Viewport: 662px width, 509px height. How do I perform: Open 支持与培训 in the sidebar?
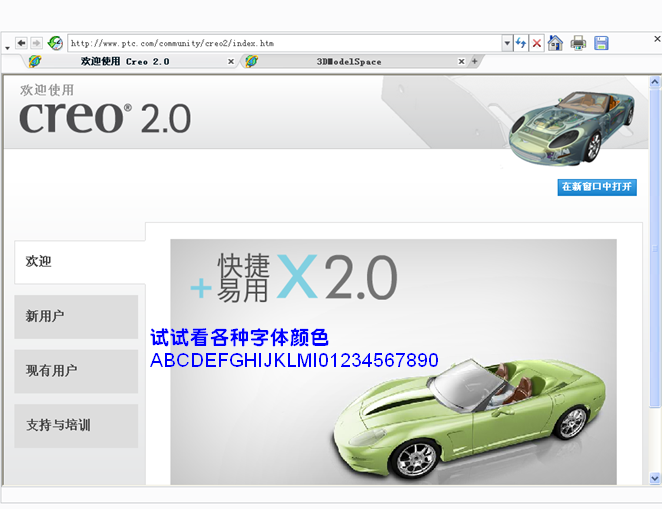[76, 425]
